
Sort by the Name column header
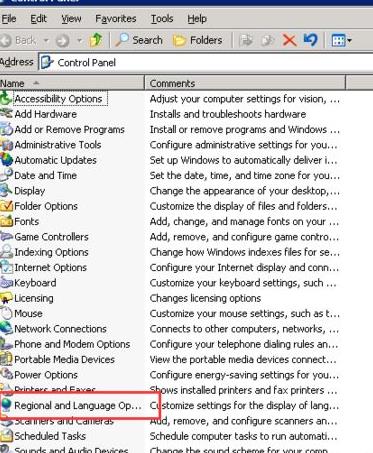tap(72, 83)
